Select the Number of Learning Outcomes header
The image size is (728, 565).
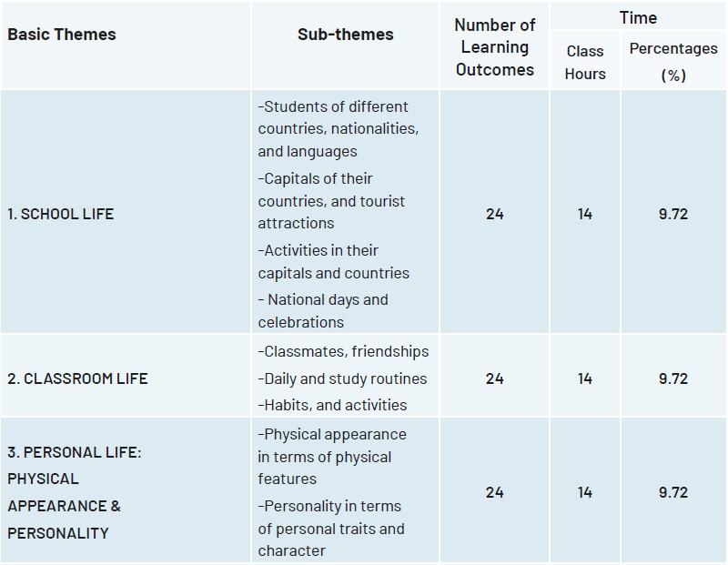tap(494, 47)
